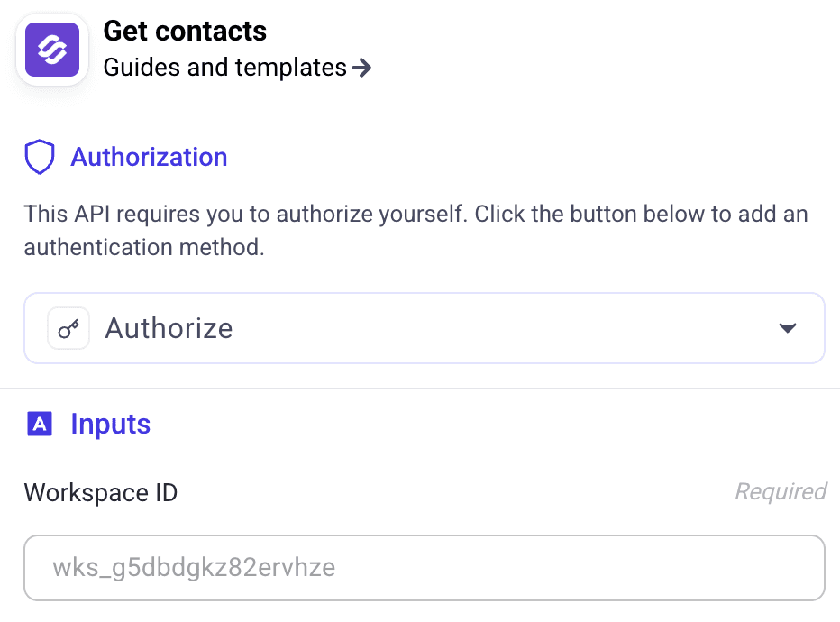Expand the Authorize dropdown chevron

(x=788, y=327)
